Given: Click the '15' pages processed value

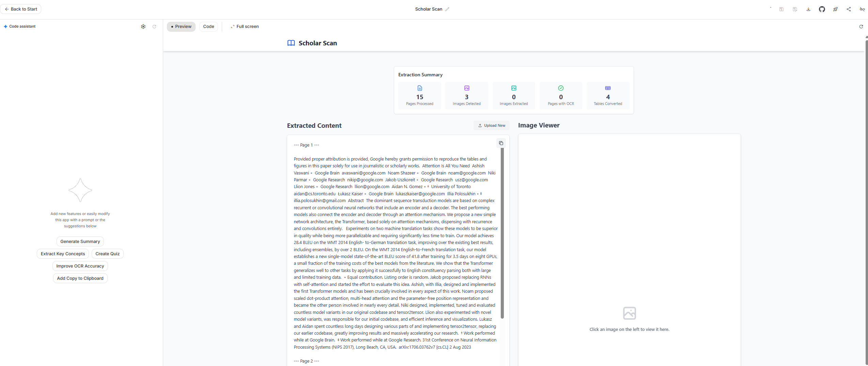Looking at the screenshot, I should (x=420, y=97).
